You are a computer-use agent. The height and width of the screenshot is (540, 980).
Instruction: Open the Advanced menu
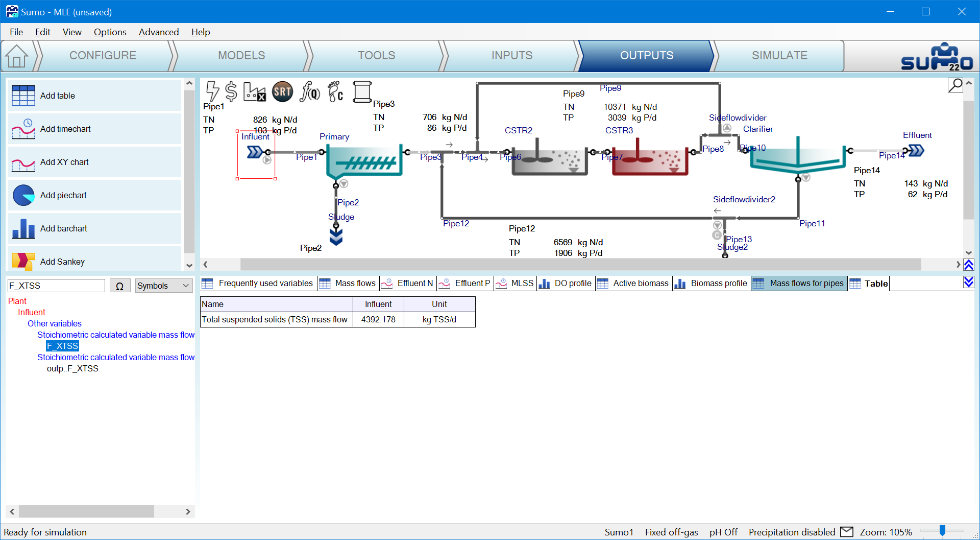(158, 32)
